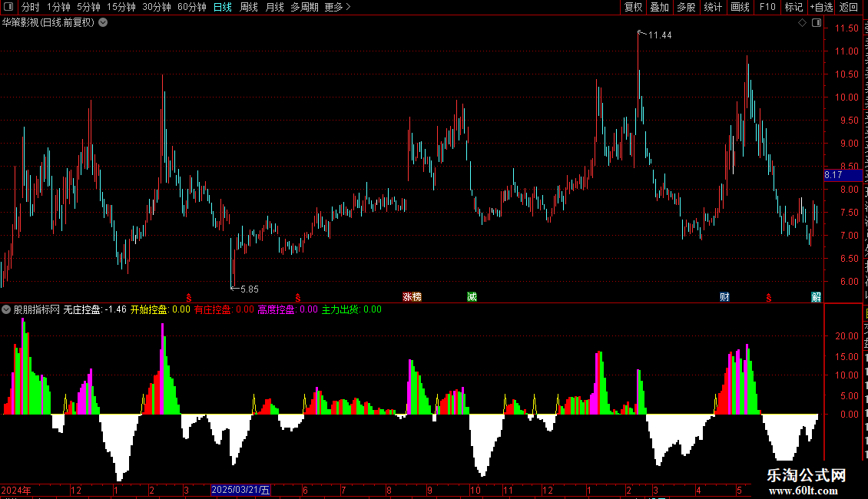The width and height of the screenshot is (868, 499).
Task: Click the 股朋指标网 indicator name
Action: pos(37,310)
